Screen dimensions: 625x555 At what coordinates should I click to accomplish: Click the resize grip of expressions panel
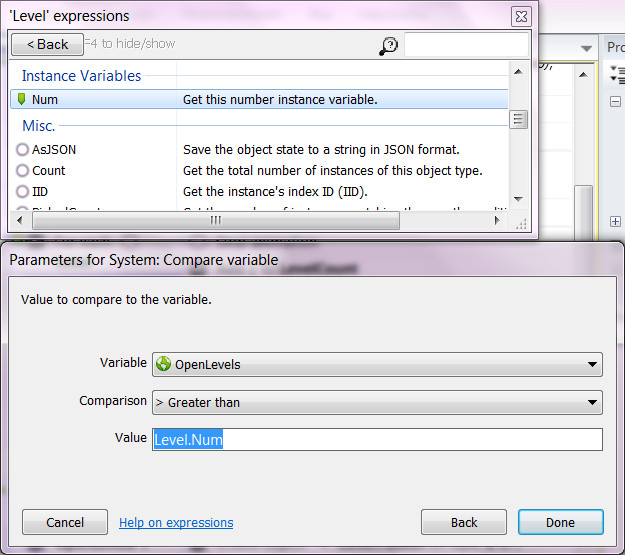point(520,225)
